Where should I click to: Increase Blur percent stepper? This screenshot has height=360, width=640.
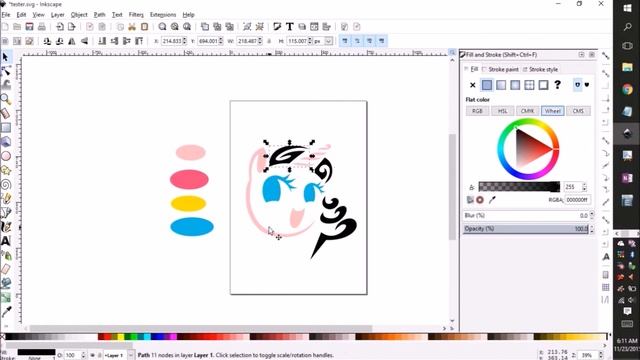[x=592, y=213]
